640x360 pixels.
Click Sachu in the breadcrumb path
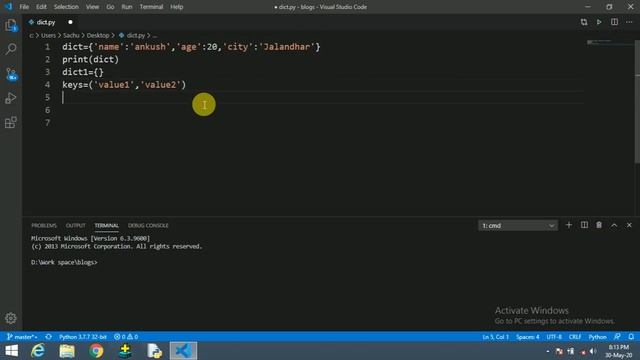point(71,36)
